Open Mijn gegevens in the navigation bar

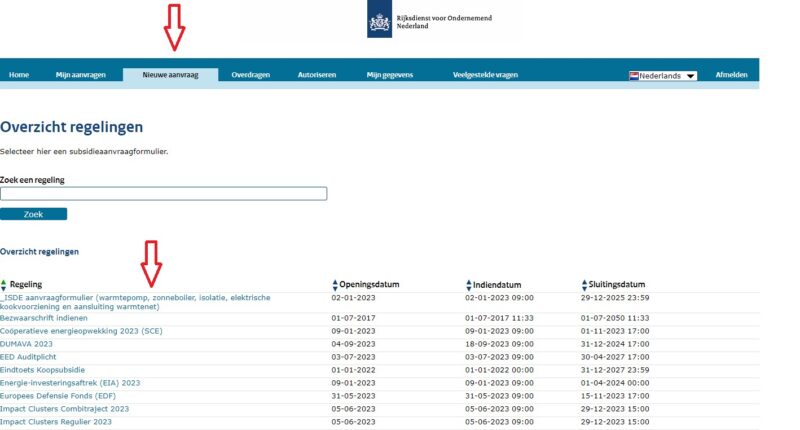[389, 75]
